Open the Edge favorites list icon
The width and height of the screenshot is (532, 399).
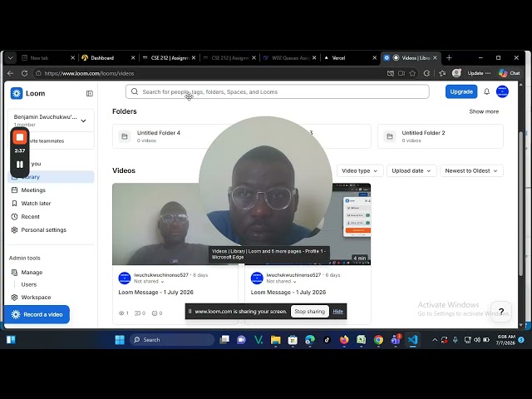(x=442, y=73)
